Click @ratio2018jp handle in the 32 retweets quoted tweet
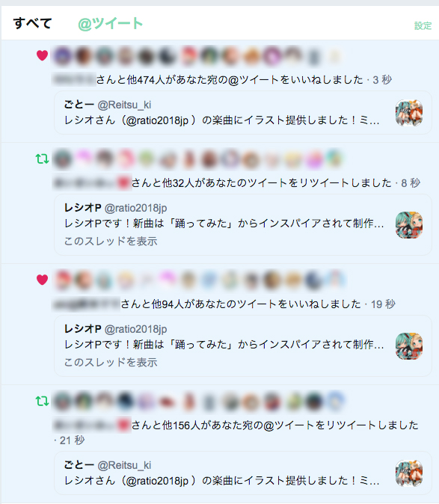 [136, 209]
